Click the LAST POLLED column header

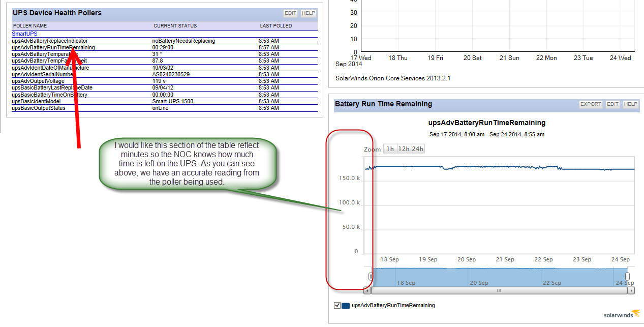(275, 25)
